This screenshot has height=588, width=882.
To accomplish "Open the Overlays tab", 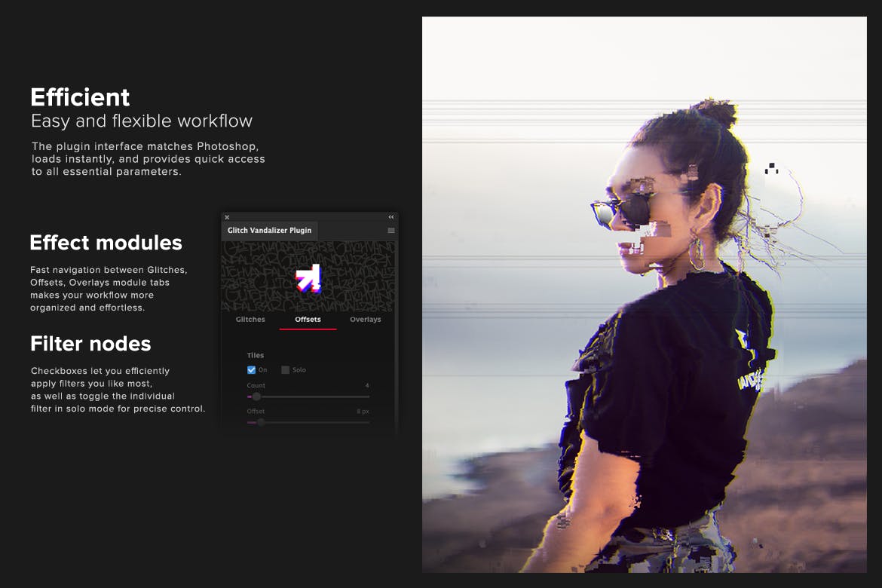I will click(365, 320).
